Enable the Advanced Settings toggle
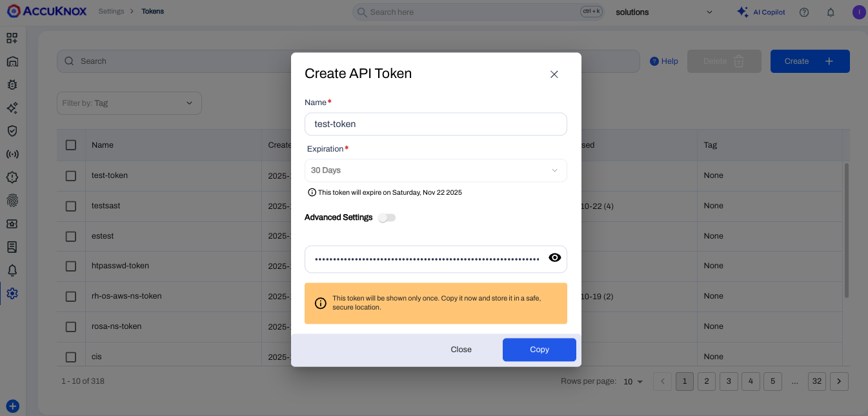868x416 pixels. 387,218
